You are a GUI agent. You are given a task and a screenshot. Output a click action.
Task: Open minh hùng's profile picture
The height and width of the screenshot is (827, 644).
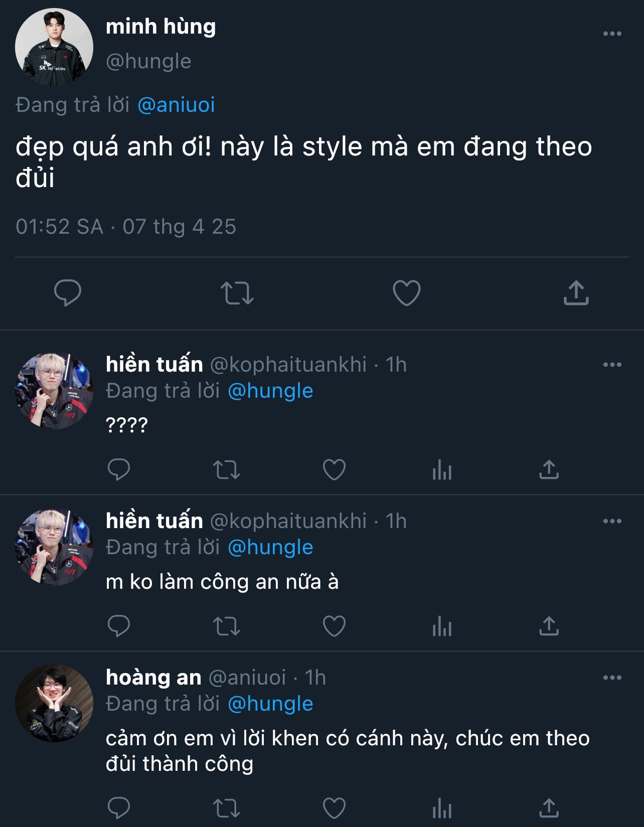tap(54, 47)
